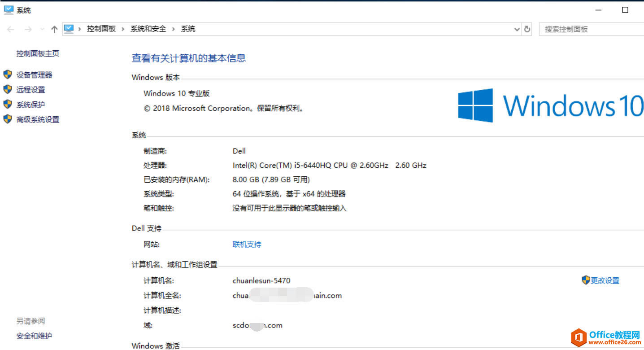
Task: Select the heading 查看有关计算机的基本信息
Action: [x=189, y=58]
